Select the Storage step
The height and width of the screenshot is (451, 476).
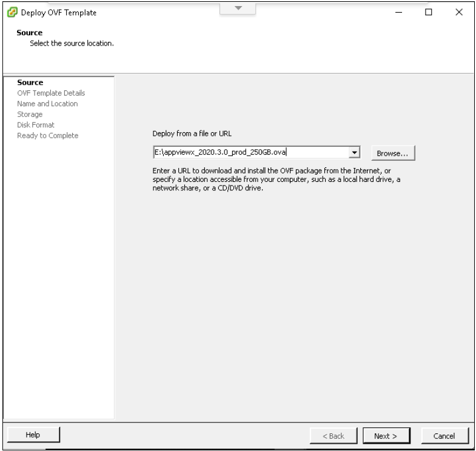point(30,114)
